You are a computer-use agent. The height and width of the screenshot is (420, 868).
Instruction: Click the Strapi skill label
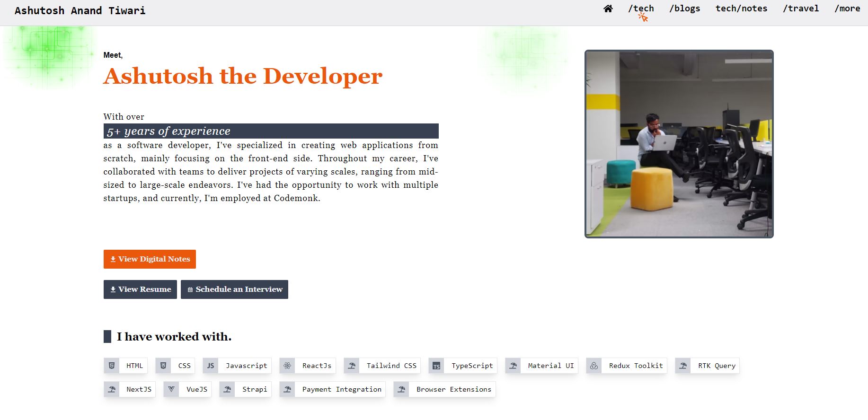tap(255, 389)
